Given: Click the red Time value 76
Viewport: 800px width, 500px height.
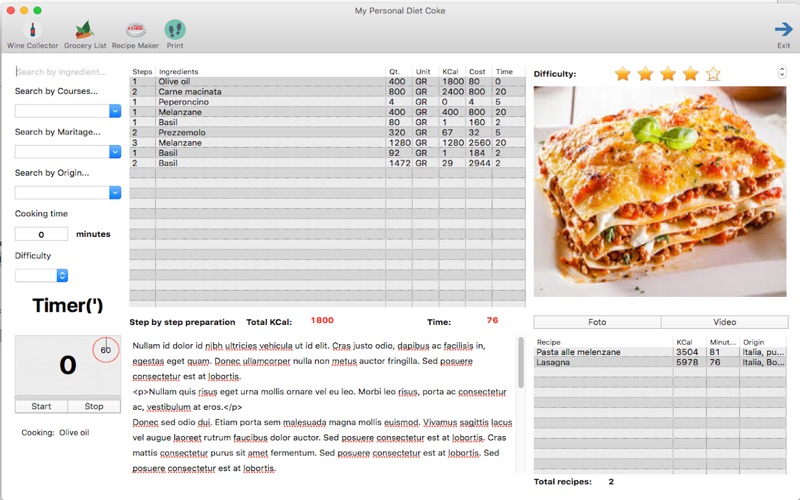Looking at the screenshot, I should pyautogui.click(x=492, y=320).
